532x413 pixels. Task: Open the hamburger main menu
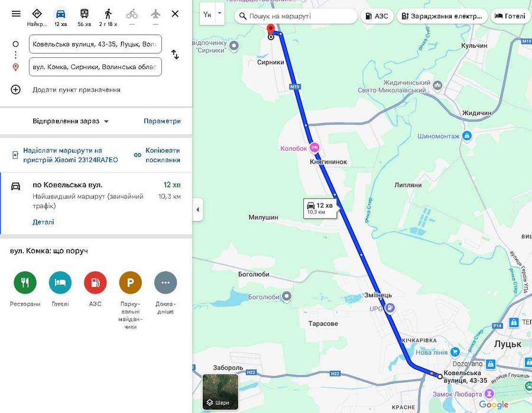[x=16, y=14]
